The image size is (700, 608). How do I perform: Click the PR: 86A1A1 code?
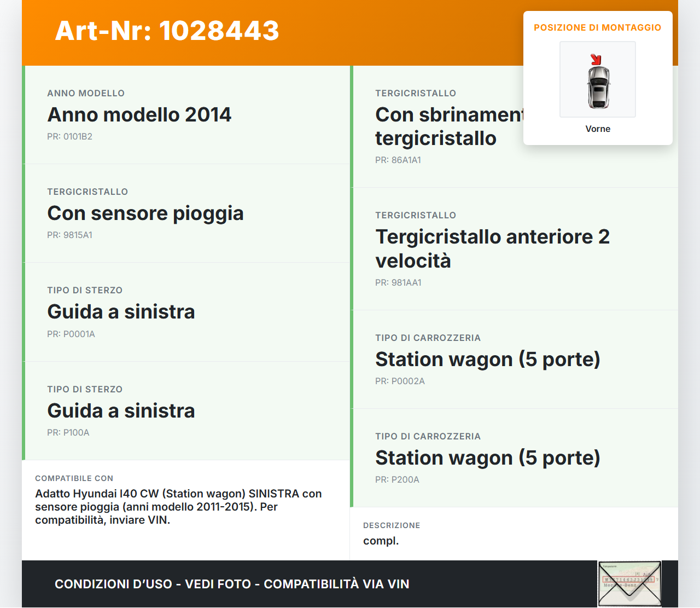point(398,160)
